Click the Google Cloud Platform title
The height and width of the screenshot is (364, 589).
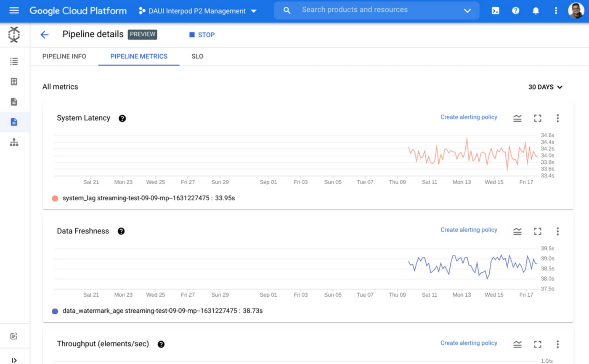tap(78, 11)
